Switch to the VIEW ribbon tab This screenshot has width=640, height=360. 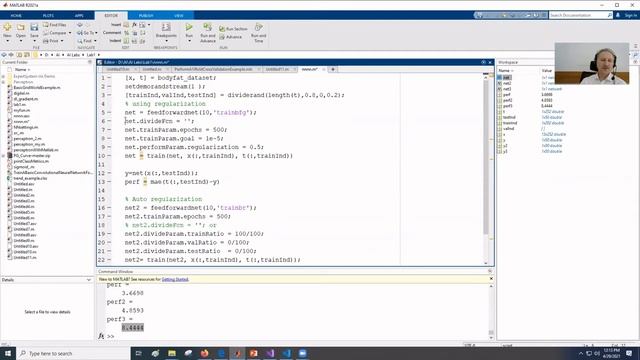(x=179, y=16)
